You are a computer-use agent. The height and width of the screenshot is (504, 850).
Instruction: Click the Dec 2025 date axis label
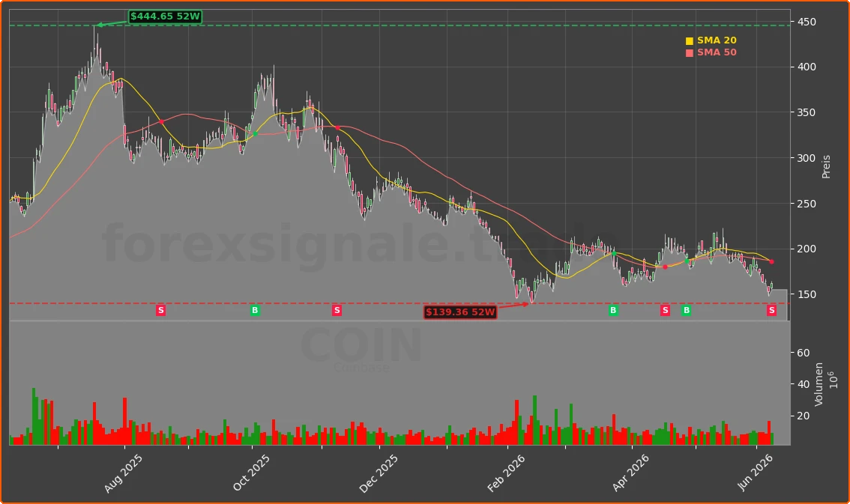(379, 473)
